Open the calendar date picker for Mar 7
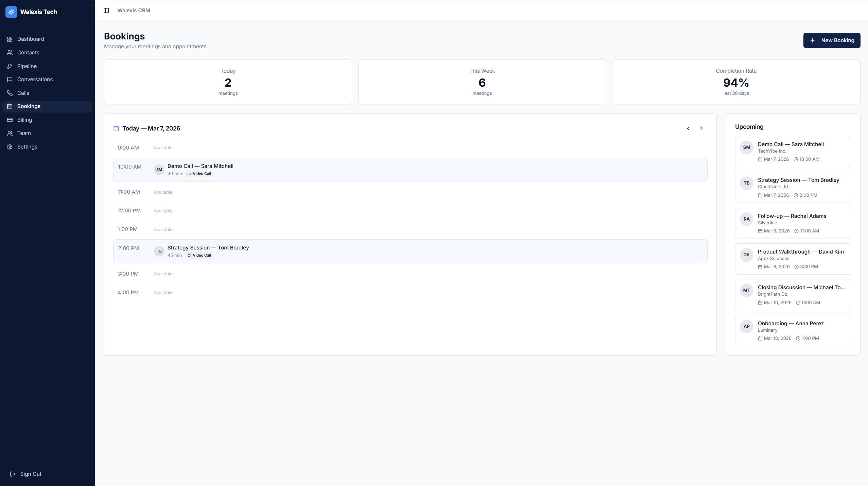868x486 pixels. pos(116,128)
